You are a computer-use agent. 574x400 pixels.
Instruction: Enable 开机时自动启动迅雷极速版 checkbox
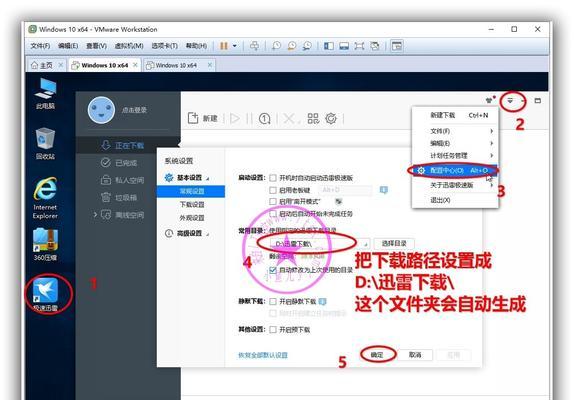tap(273, 178)
